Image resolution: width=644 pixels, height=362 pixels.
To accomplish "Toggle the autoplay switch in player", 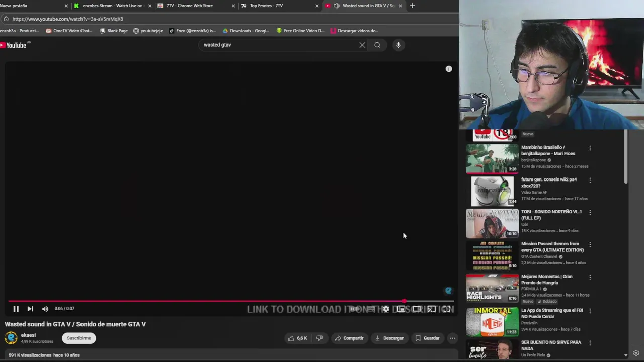I will point(355,309).
